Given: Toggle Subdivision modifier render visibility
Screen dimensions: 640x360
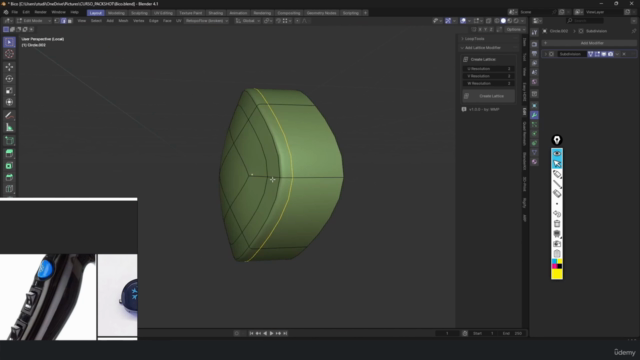Looking at the screenshot, I should coord(611,54).
